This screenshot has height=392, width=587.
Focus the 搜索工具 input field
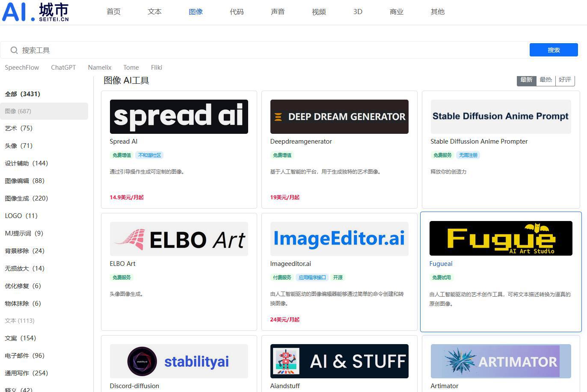(274, 50)
